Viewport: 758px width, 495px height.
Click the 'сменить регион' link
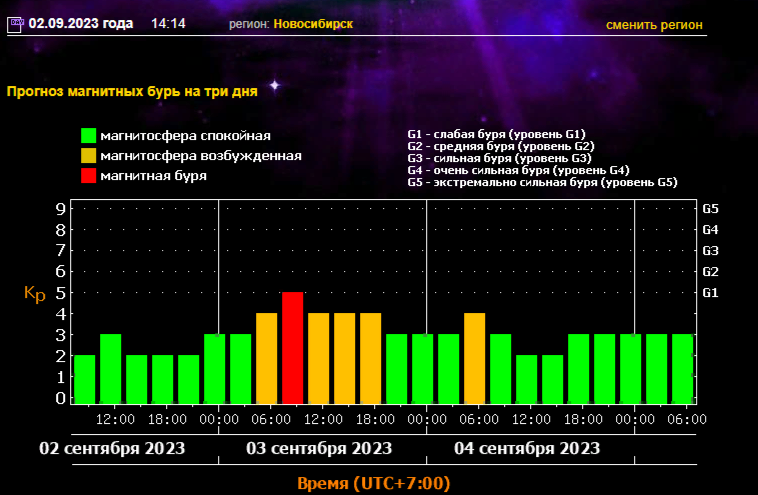pyautogui.click(x=654, y=25)
